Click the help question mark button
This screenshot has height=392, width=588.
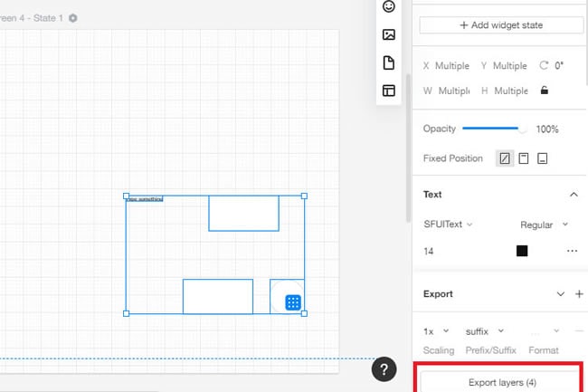click(384, 369)
